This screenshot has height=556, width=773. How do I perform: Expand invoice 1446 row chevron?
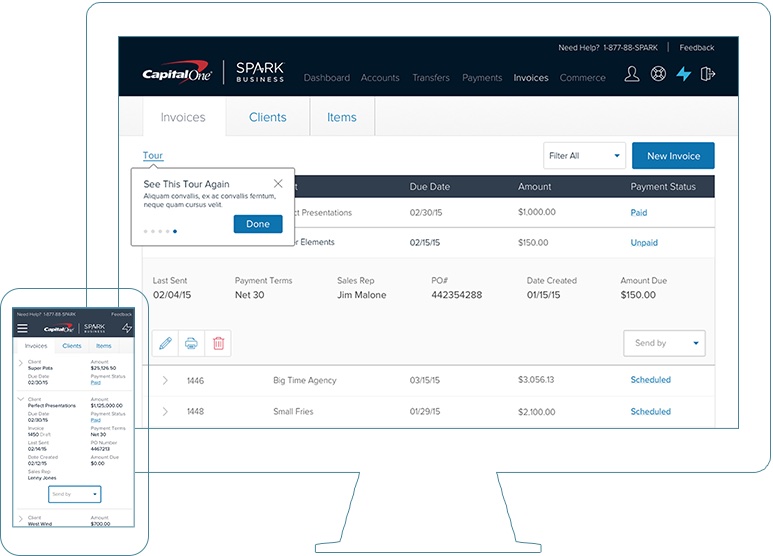pyautogui.click(x=165, y=381)
